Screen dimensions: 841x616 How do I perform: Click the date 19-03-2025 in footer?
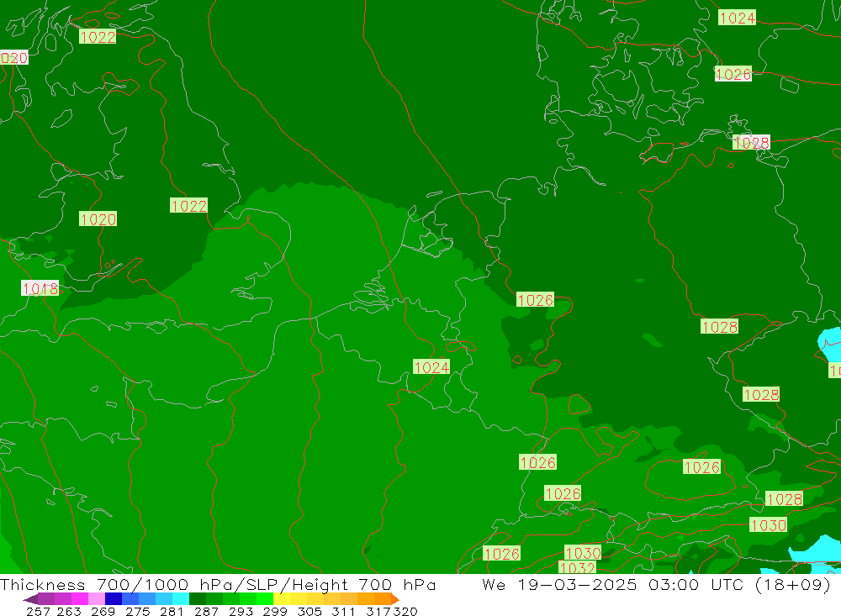579,584
